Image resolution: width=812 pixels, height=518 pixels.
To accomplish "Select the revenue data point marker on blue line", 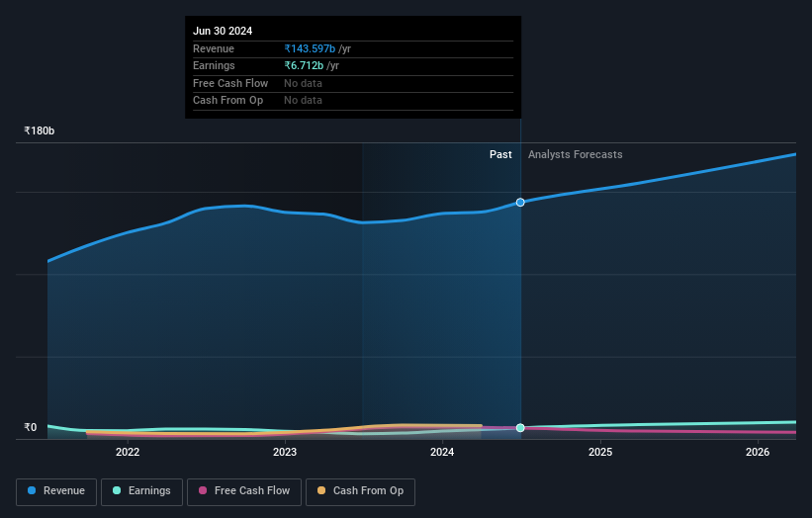I will coord(520,203).
